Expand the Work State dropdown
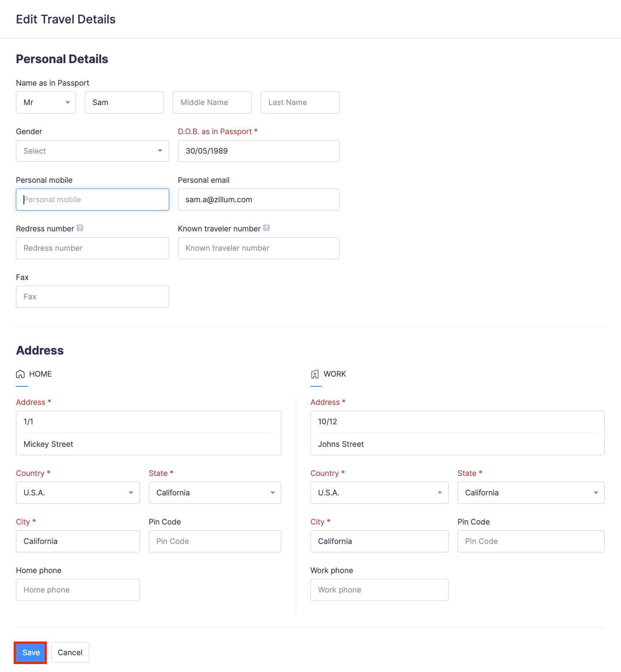Screen dimensions: 621x672 click(x=531, y=493)
